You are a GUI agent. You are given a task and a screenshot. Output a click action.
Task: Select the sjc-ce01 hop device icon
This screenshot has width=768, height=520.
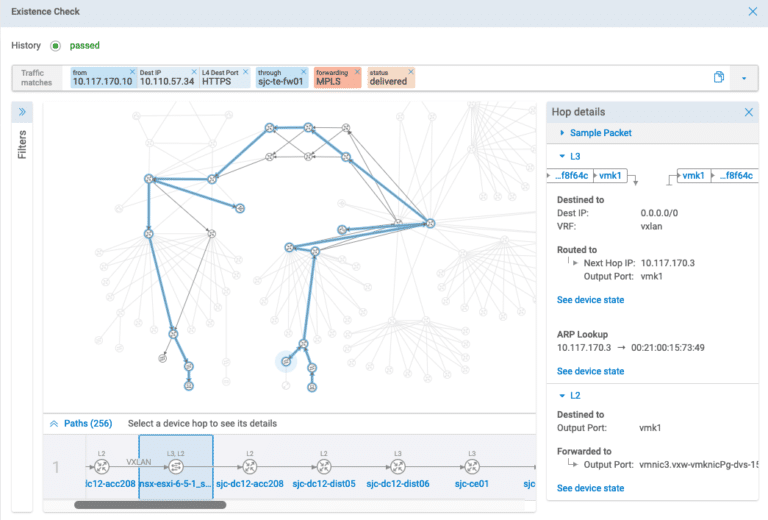click(471, 467)
